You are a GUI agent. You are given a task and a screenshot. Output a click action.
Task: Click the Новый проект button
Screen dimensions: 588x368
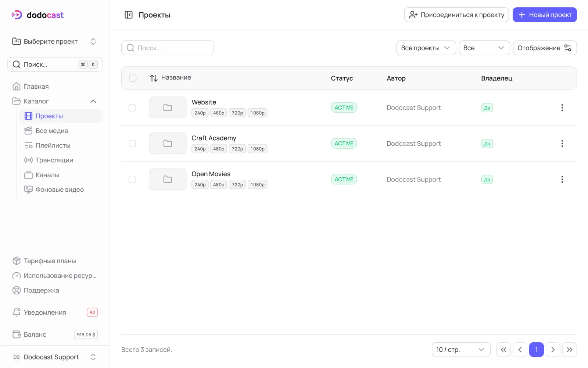tap(545, 15)
